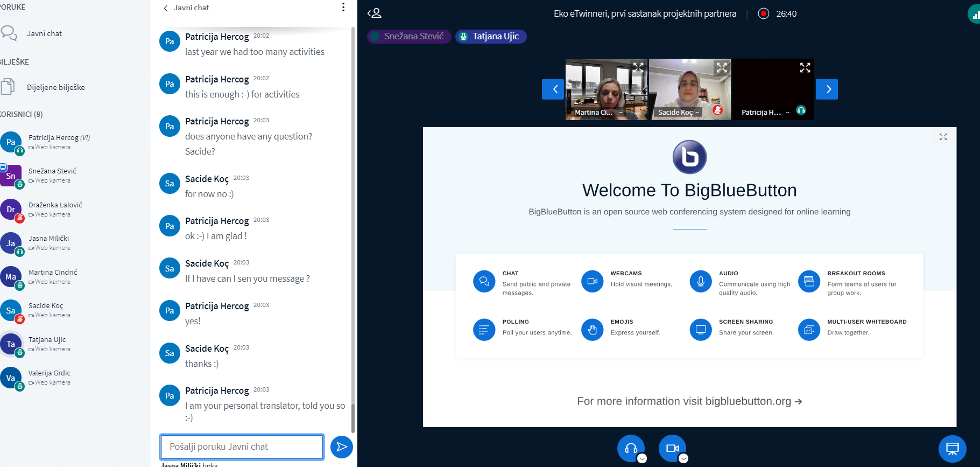This screenshot has height=467, width=980.
Task: Toggle the headphones audio button
Action: point(631,448)
